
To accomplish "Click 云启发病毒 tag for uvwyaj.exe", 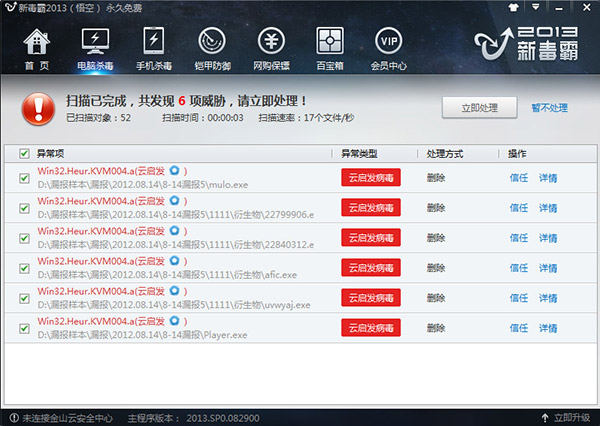I will 371,298.
